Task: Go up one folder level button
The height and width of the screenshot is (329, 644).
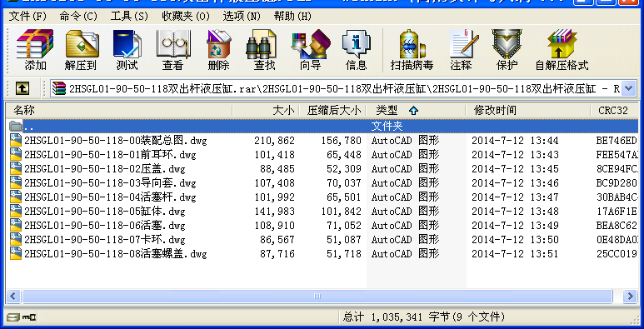Action: pos(22,88)
